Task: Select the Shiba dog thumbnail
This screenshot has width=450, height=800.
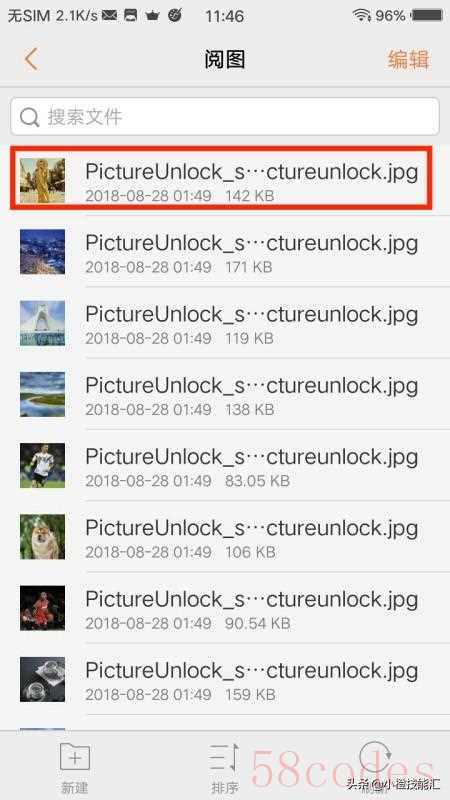Action: 42,537
